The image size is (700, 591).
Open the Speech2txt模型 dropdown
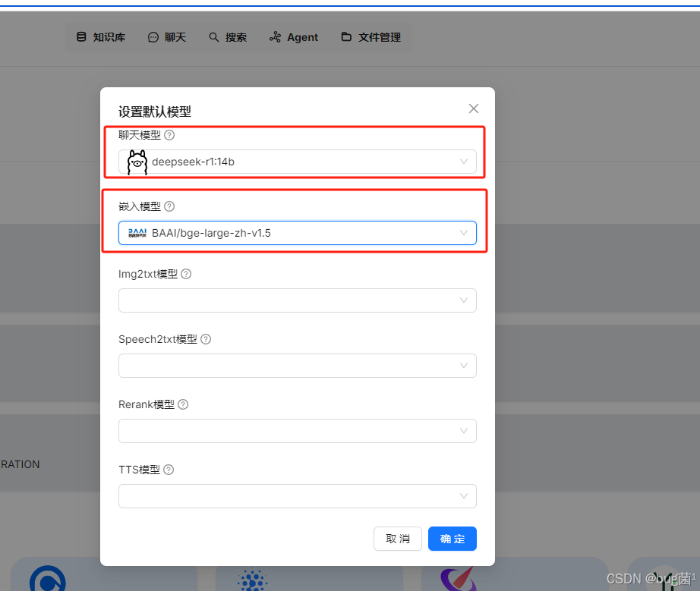coord(298,366)
